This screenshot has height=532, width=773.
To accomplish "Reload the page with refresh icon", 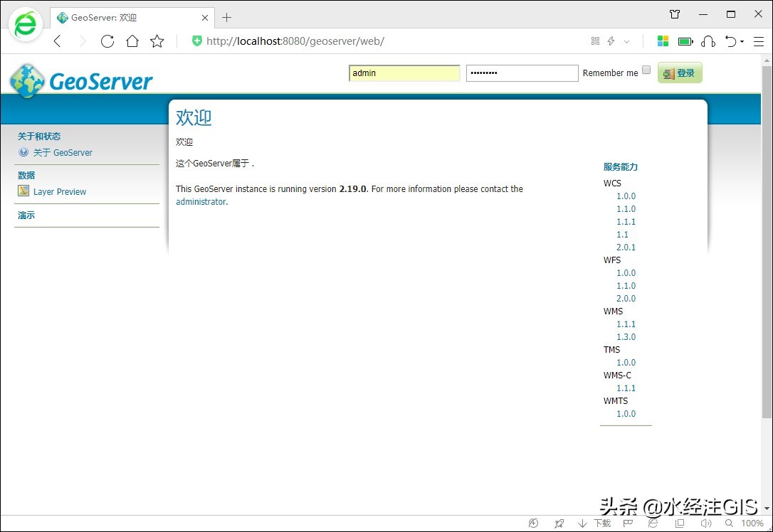I will [x=107, y=41].
